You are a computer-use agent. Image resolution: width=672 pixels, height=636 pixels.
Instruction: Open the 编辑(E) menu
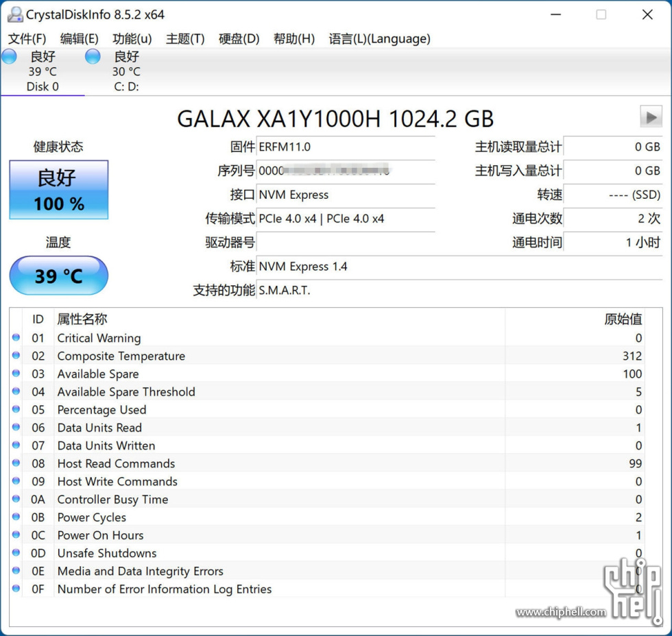[x=80, y=39]
